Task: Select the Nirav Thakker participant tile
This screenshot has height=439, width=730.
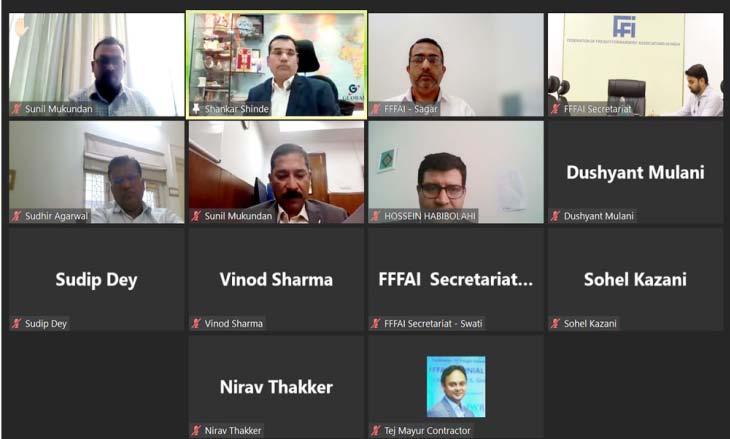Action: tap(277, 387)
